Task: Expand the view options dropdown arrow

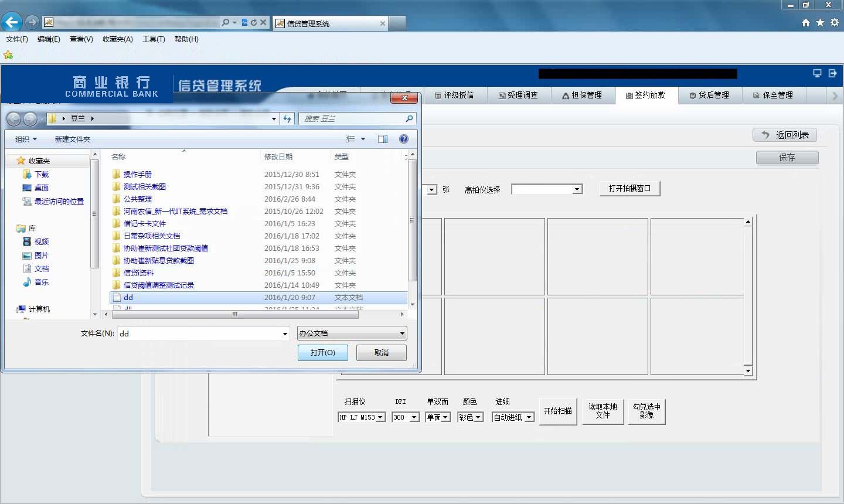Action: point(363,139)
